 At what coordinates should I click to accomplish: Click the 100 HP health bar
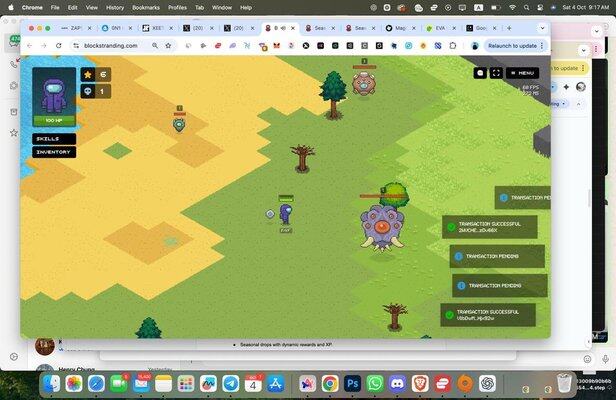(x=54, y=120)
